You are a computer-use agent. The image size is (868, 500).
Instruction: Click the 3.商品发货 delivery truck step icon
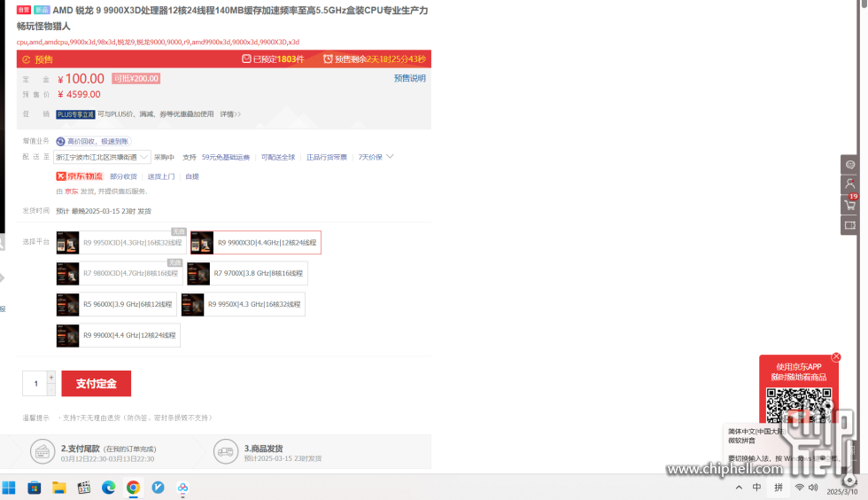pos(226,452)
